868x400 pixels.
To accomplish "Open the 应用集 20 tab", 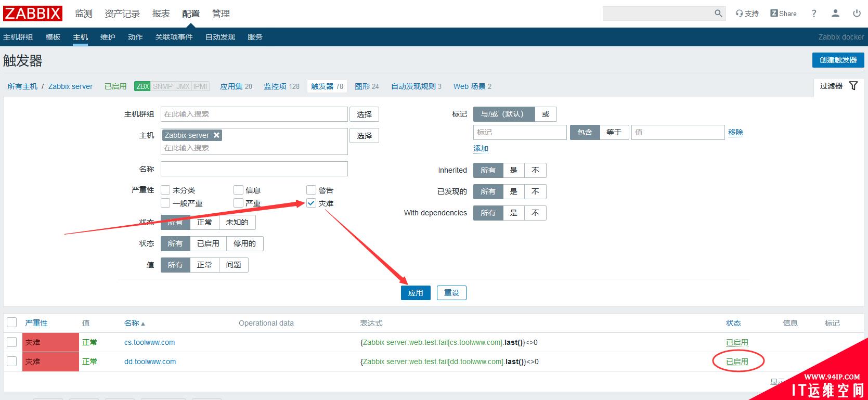I will coord(236,86).
